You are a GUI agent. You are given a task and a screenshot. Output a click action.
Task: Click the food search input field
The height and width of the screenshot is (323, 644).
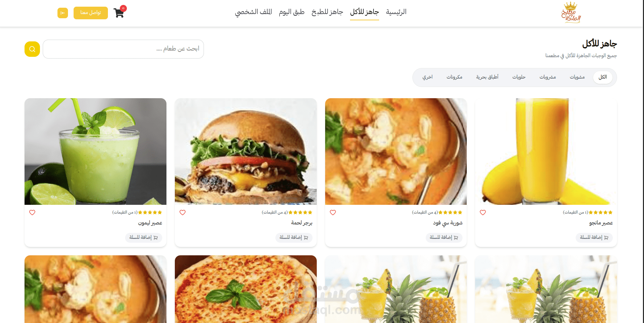(x=123, y=49)
